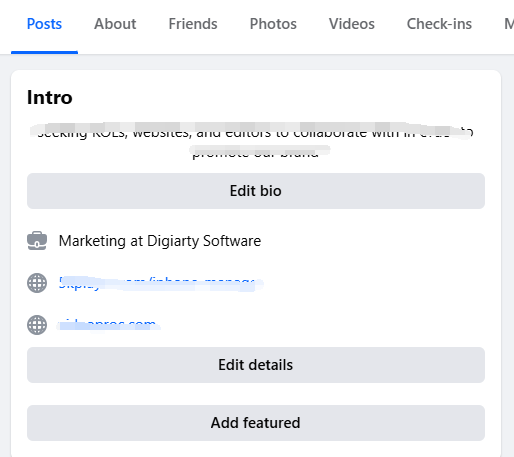The width and height of the screenshot is (514, 457).
Task: Click the globe icon beside the .com link
Action: click(37, 325)
